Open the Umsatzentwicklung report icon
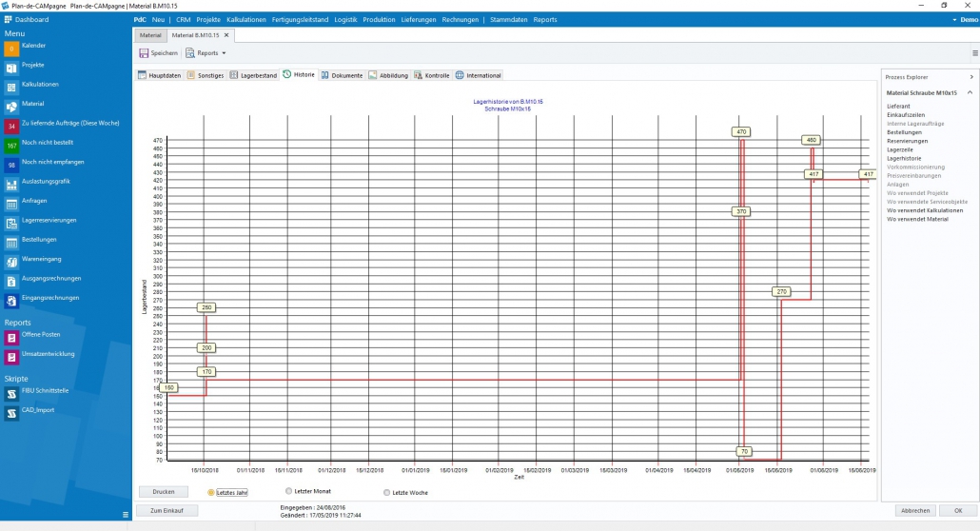The image size is (980, 531). pos(11,357)
